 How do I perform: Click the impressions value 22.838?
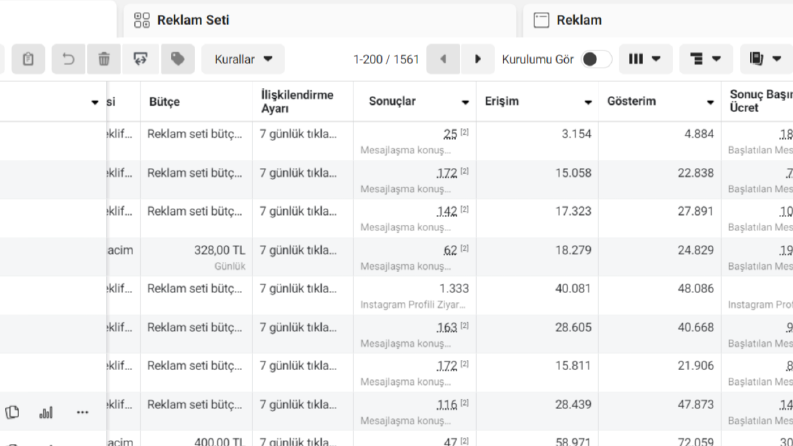point(696,173)
